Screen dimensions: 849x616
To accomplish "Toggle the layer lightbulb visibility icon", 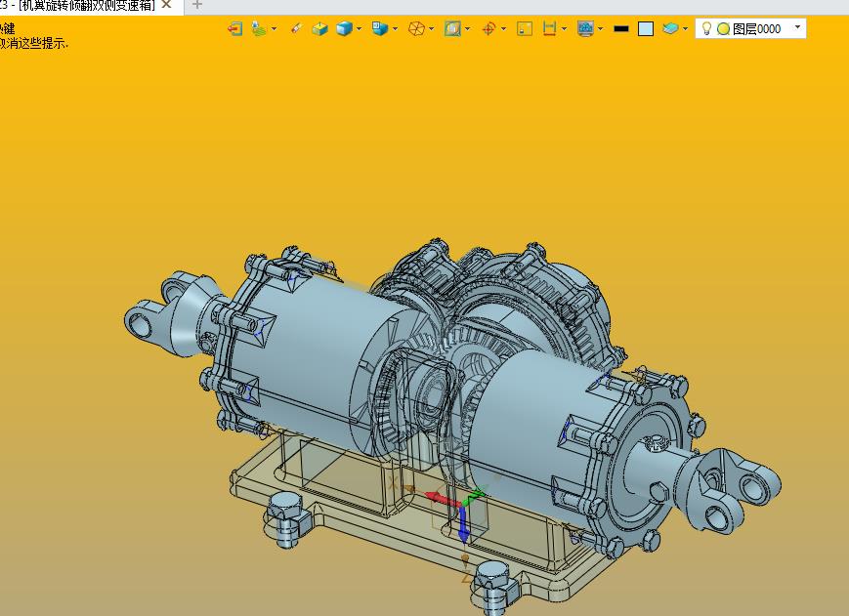I will [x=707, y=28].
